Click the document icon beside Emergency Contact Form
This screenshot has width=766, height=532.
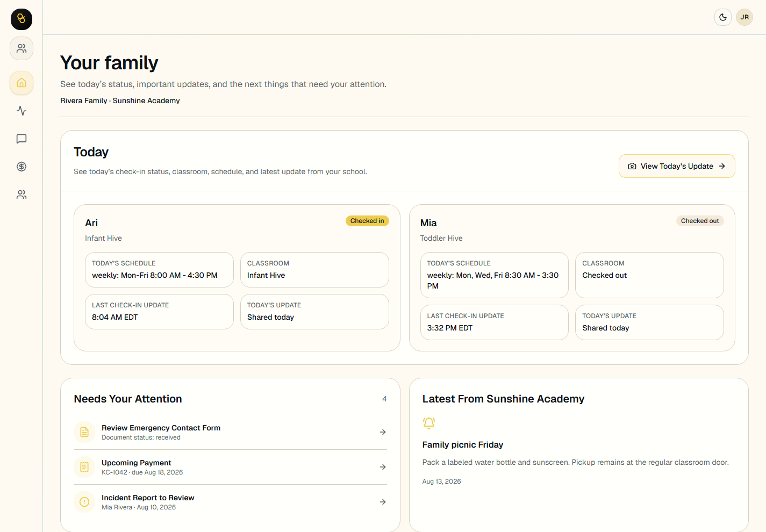point(84,432)
